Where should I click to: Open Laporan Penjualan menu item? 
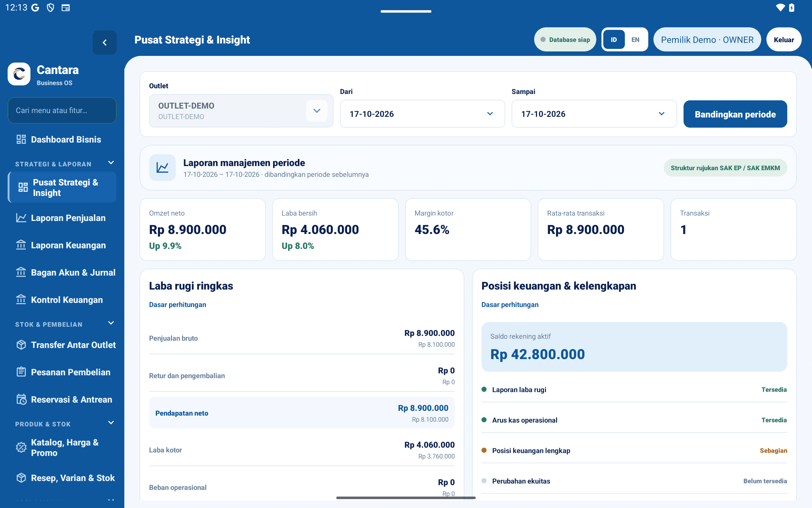pyautogui.click(x=62, y=218)
